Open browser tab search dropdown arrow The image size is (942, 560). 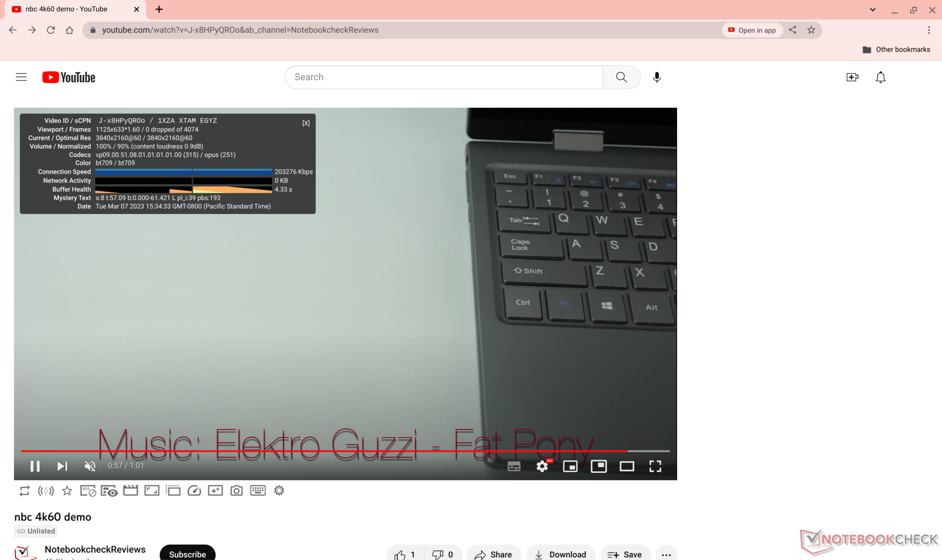872,9
